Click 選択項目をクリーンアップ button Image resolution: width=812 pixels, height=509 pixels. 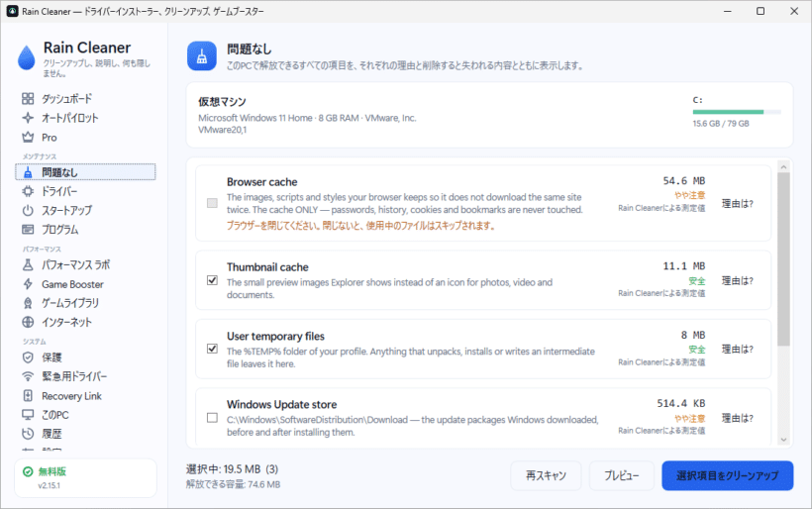727,475
